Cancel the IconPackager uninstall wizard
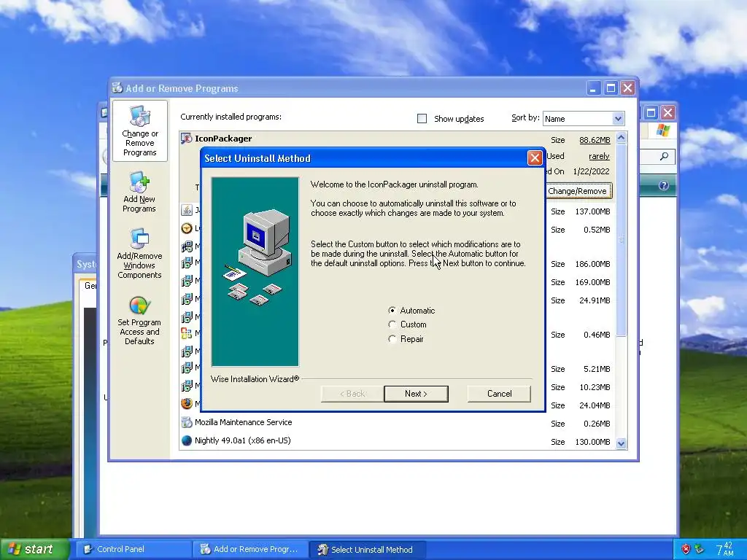747x560 pixels. click(x=499, y=394)
